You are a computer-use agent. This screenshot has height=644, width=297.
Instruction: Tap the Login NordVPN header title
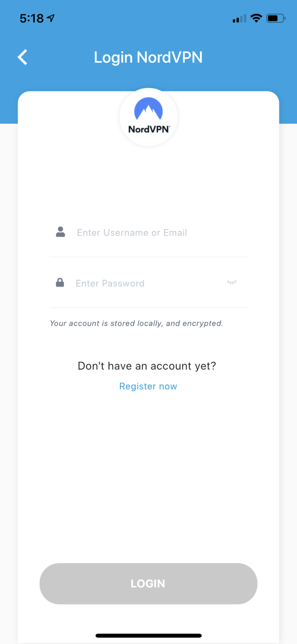coord(148,57)
